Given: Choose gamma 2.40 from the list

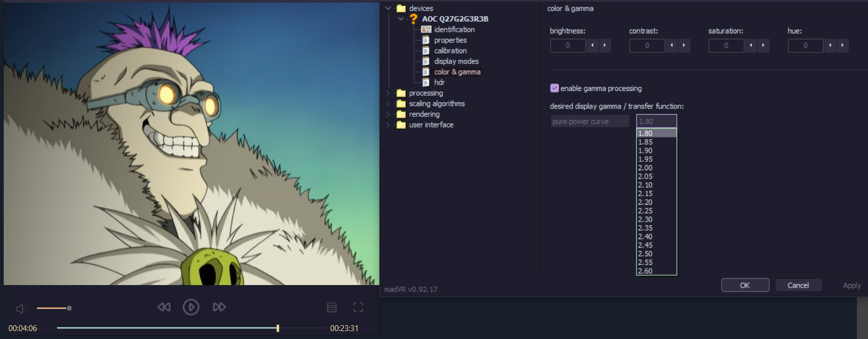Looking at the screenshot, I should tap(657, 236).
